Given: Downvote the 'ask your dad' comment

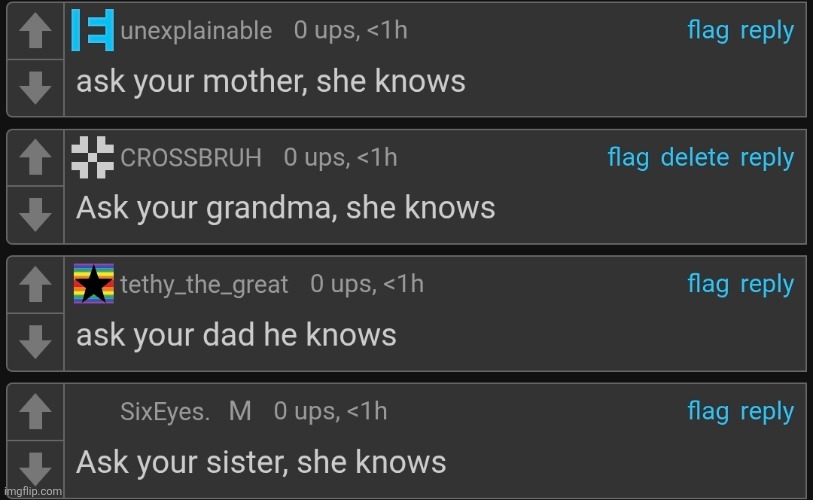Looking at the screenshot, I should pyautogui.click(x=35, y=341).
